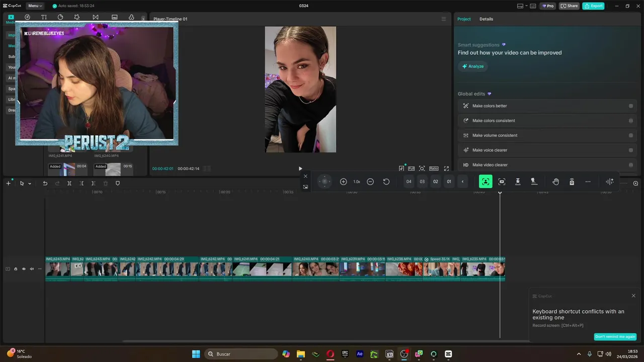Select preset 01 in floating toolbar
The height and width of the screenshot is (362, 644).
click(x=449, y=182)
